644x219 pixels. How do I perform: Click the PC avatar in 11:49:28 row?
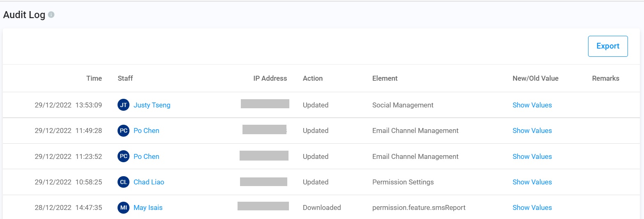pos(123,130)
